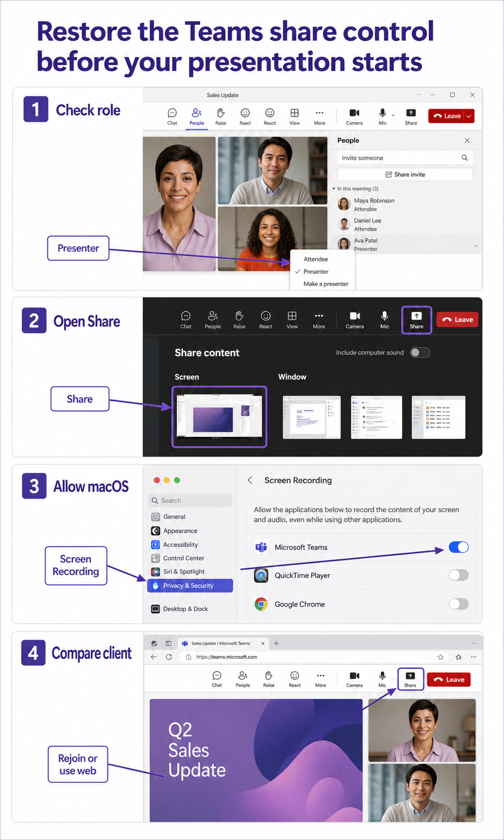Open the Leave dropdown arrow in the Sales Update window
This screenshot has height=840, width=504.
point(469,116)
